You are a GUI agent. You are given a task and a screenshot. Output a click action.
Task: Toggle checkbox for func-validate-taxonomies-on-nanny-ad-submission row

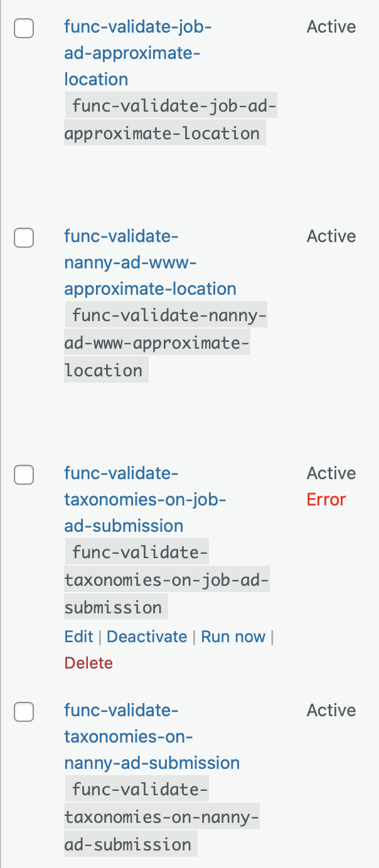click(x=24, y=712)
